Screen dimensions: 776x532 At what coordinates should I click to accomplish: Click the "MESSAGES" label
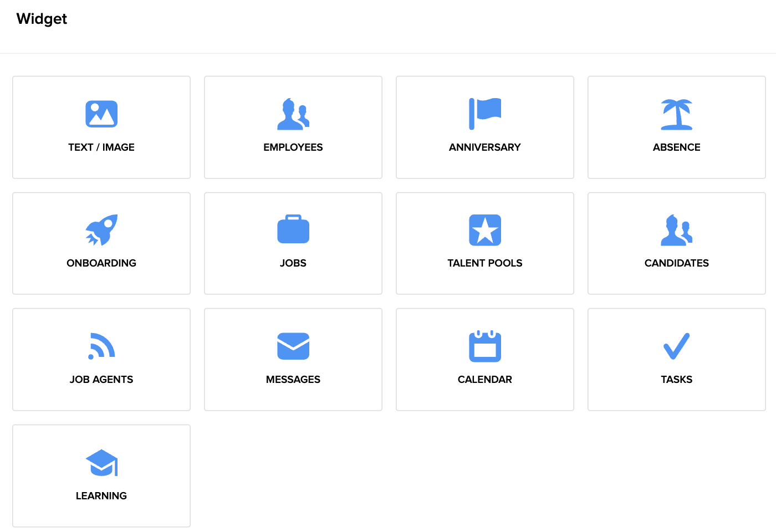click(x=293, y=380)
